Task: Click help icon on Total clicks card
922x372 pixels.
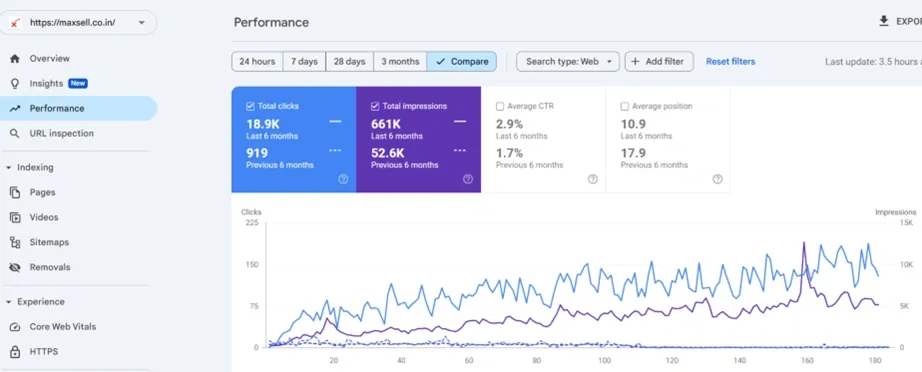Action: 343,179
